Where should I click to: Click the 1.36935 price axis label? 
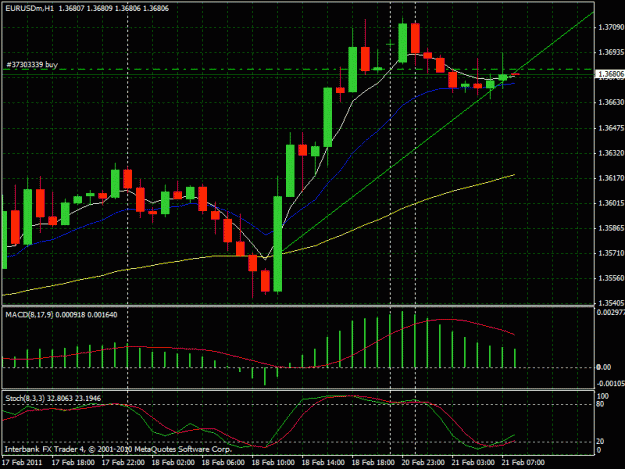pos(611,52)
